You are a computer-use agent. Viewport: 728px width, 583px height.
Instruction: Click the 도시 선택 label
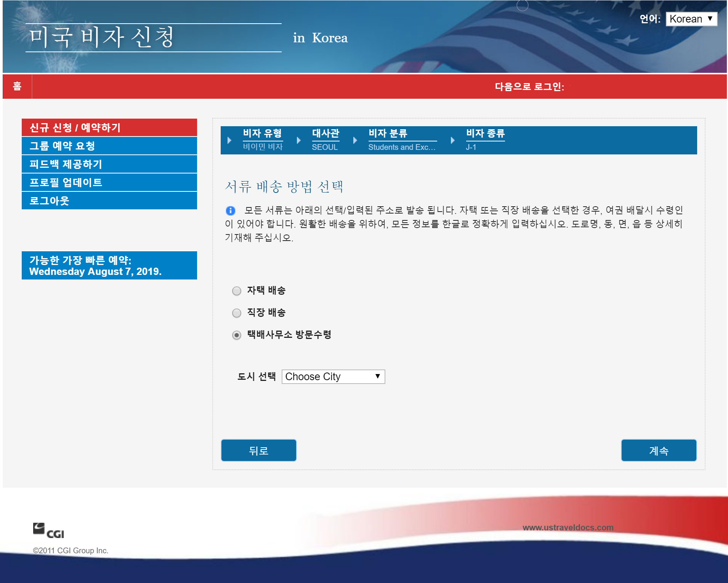257,377
